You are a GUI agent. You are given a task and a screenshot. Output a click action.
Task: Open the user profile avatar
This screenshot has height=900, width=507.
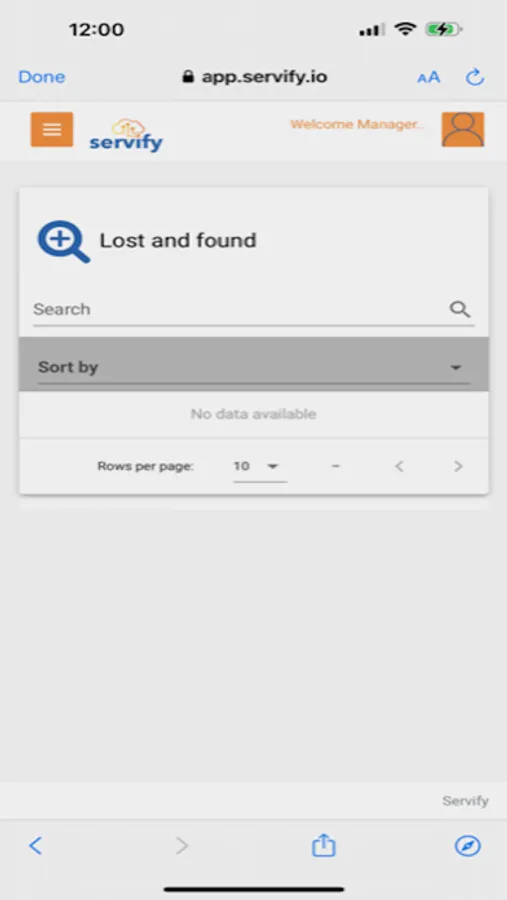(463, 130)
